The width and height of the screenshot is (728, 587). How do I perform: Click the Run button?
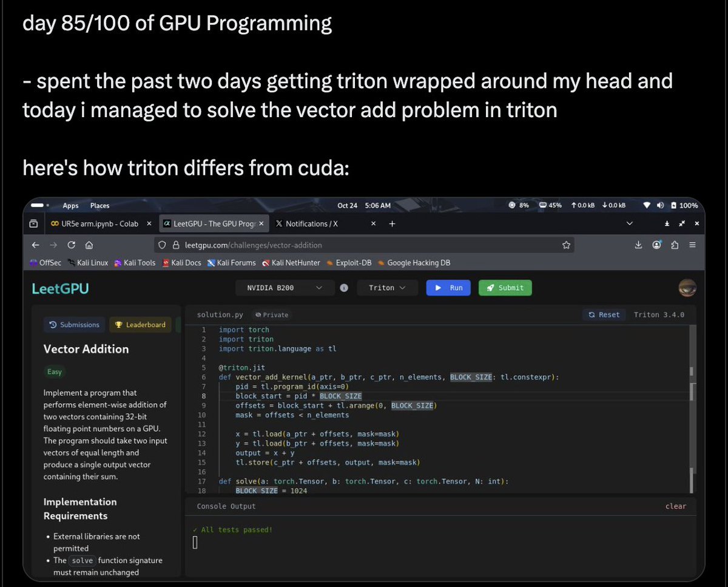448,288
